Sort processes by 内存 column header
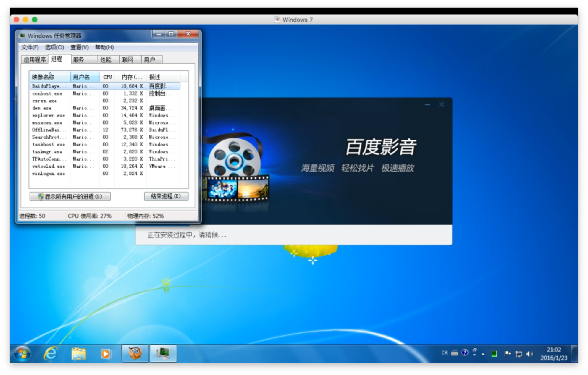The width and height of the screenshot is (588, 375). tap(131, 77)
